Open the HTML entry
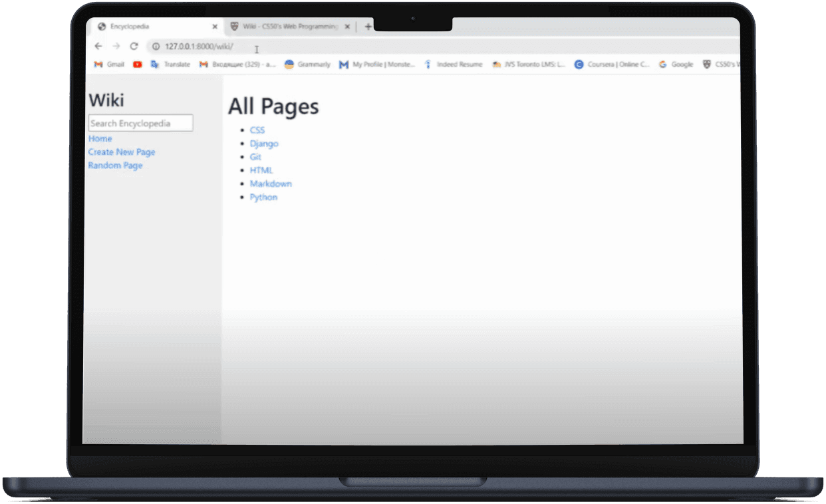Screen dimensions: 826x504 (261, 170)
